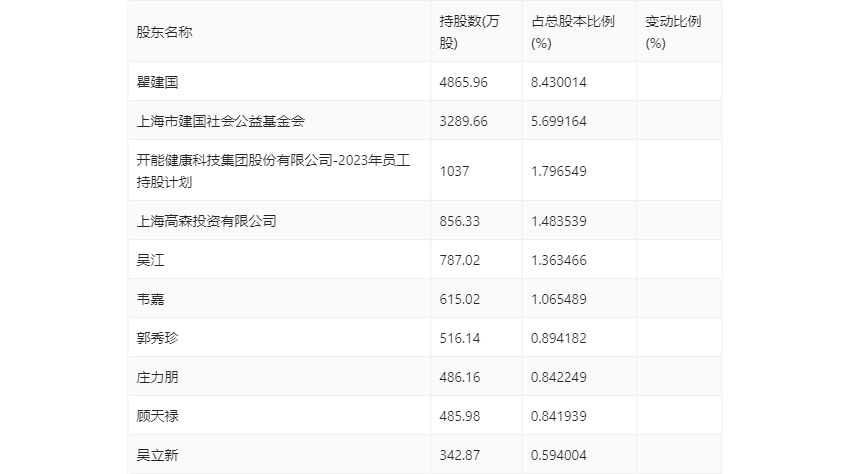The height and width of the screenshot is (474, 850).
Task: Select shareholder name 瞿建国
Action: [x=157, y=82]
